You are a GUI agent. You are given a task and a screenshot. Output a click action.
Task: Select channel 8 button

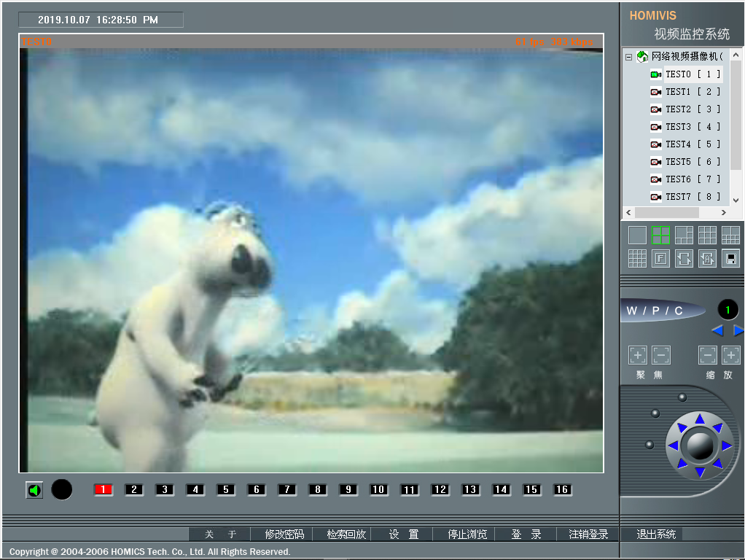pyautogui.click(x=317, y=490)
